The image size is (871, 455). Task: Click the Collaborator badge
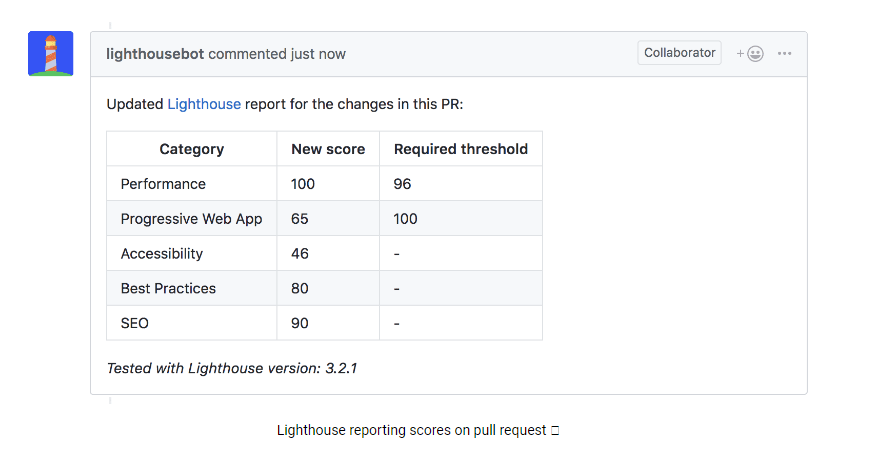point(679,53)
